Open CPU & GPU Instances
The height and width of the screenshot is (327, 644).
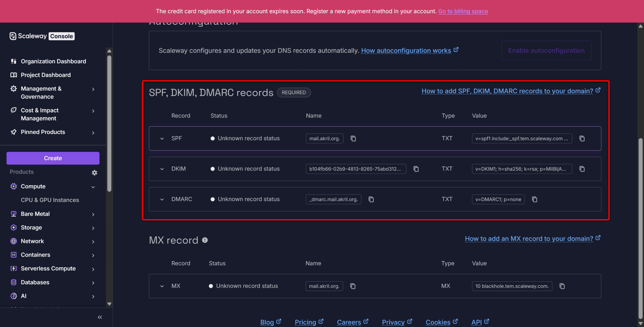click(x=50, y=200)
